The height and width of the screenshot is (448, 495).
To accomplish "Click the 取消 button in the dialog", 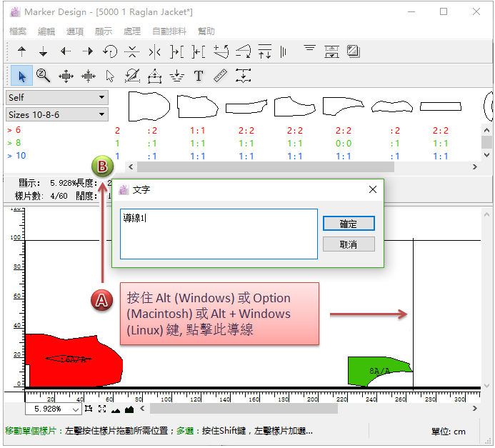I will (349, 244).
